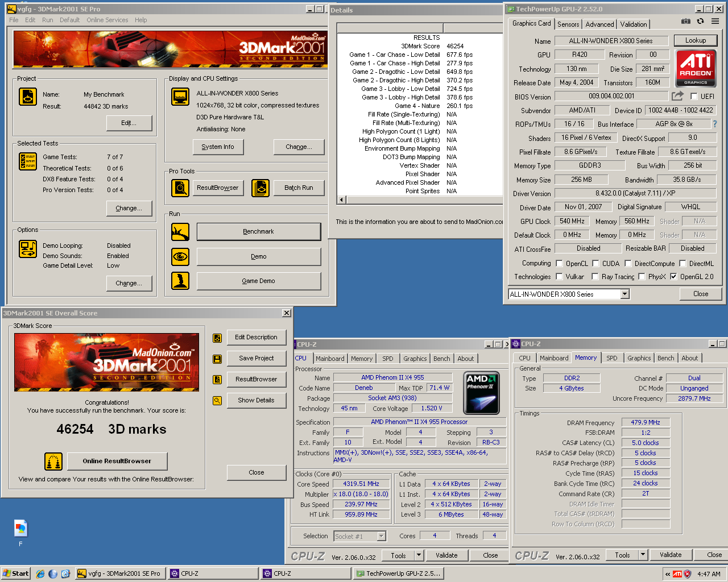Viewport: 728px width, 582px height.
Task: Click the Online ResultBrowser button
Action: coord(117,462)
